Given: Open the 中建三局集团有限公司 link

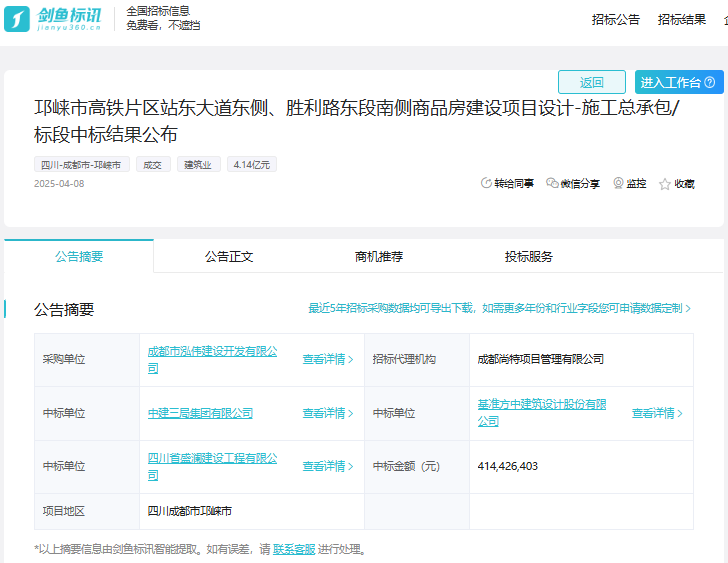Looking at the screenshot, I should [200, 413].
